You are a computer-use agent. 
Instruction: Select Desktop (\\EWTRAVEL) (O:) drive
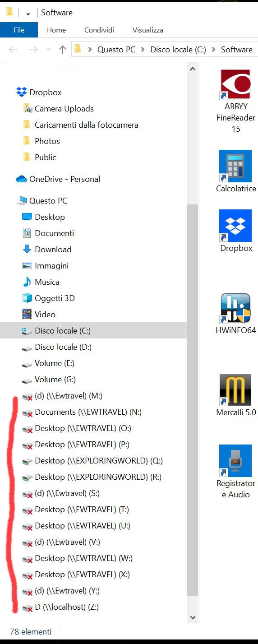(83, 428)
